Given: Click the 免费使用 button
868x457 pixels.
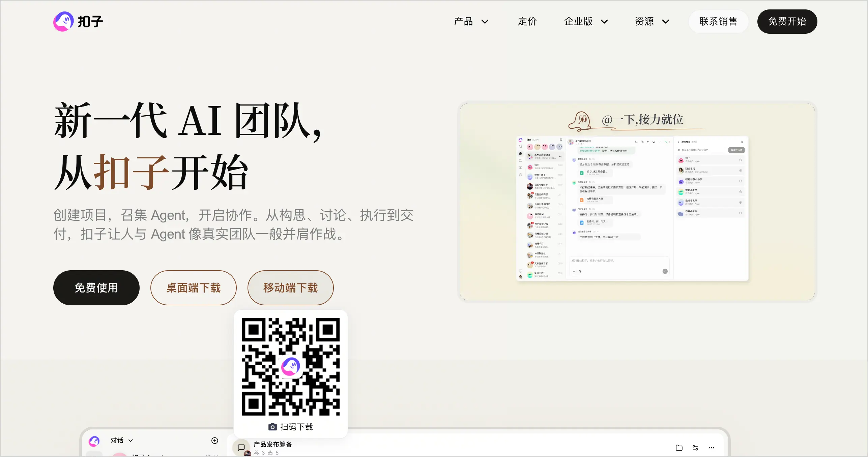Looking at the screenshot, I should click(96, 288).
